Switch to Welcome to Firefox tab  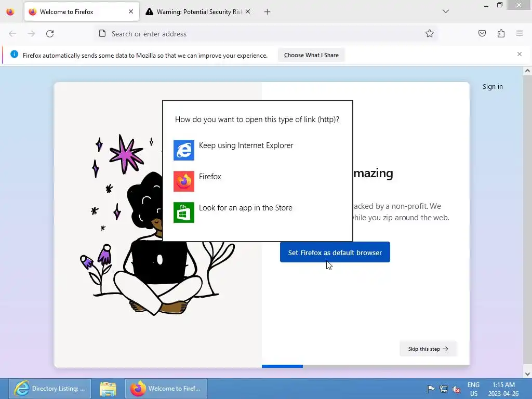82,12
